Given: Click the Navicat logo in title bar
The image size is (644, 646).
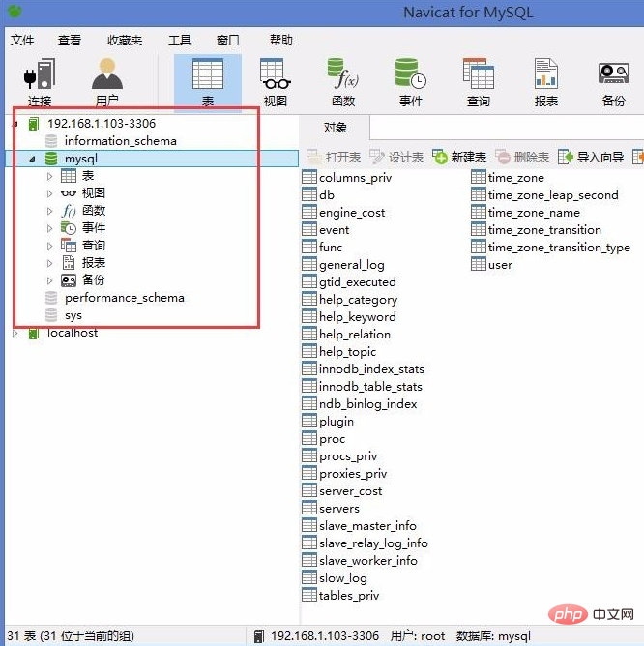Looking at the screenshot, I should [15, 12].
